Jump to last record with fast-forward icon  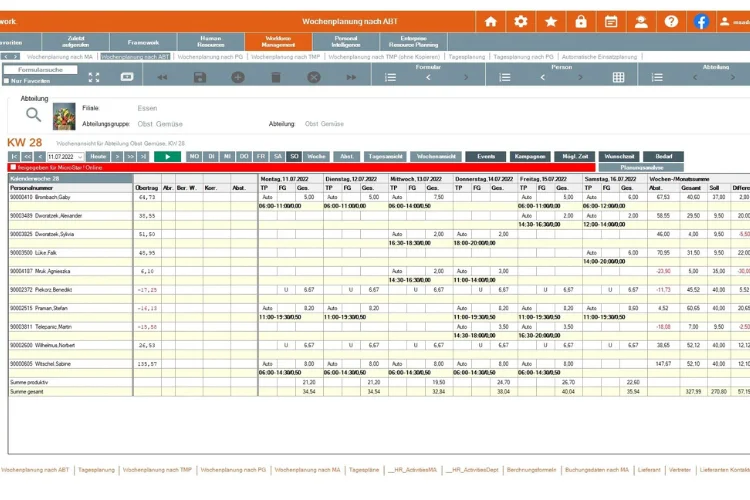[x=351, y=77]
